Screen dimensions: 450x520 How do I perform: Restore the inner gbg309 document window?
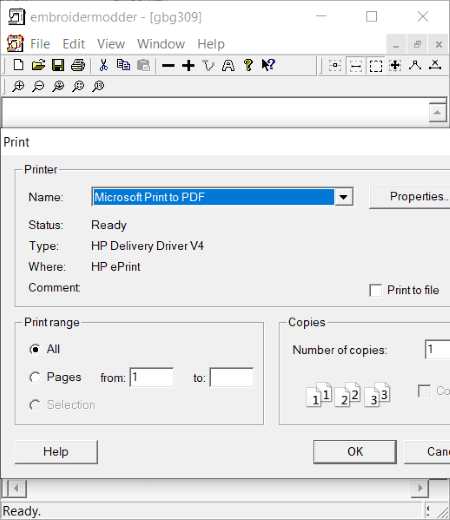point(417,44)
